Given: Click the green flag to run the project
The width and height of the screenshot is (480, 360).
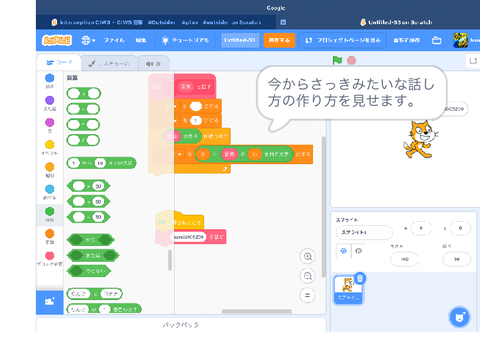Looking at the screenshot, I should tap(337, 60).
